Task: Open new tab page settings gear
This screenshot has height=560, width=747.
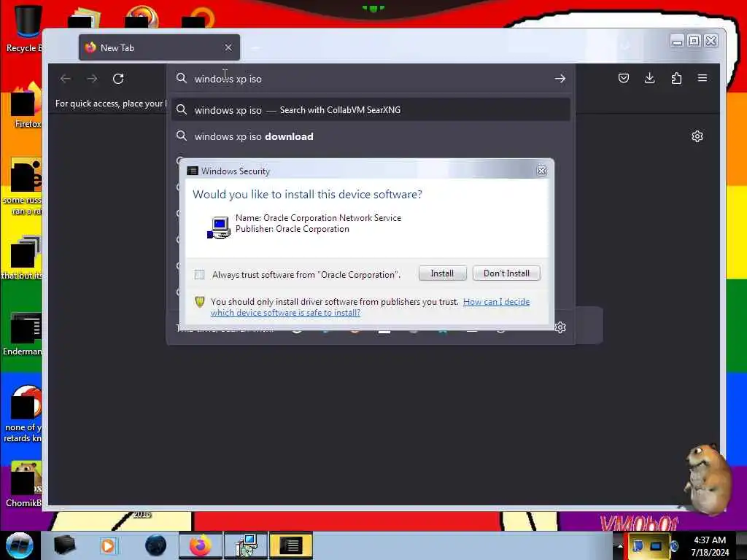Action: tap(697, 136)
